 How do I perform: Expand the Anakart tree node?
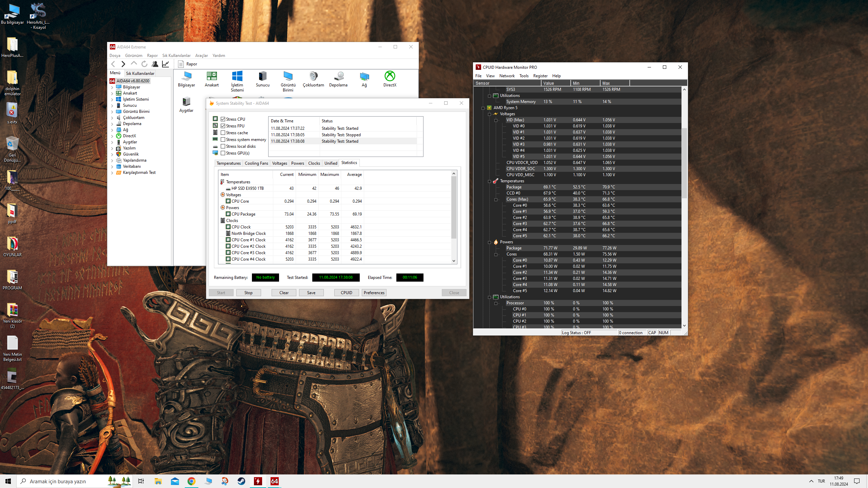112,93
